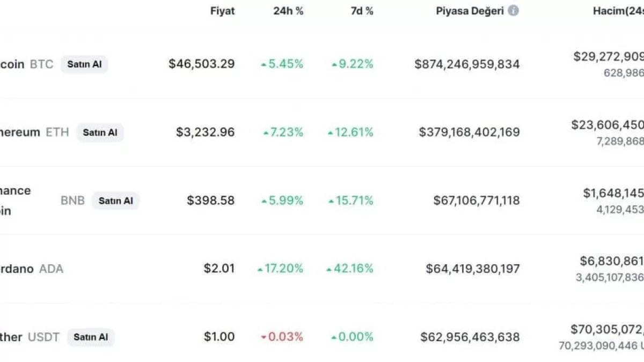This screenshot has width=644, height=362.
Task: Open the ETH ticker link
Action: click(57, 132)
